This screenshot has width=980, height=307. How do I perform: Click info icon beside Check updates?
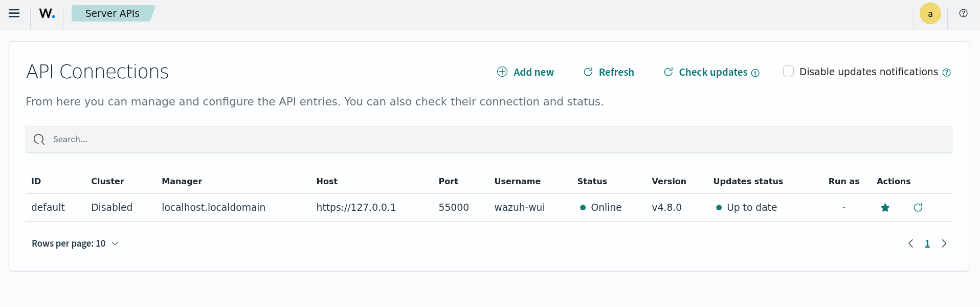click(x=755, y=73)
